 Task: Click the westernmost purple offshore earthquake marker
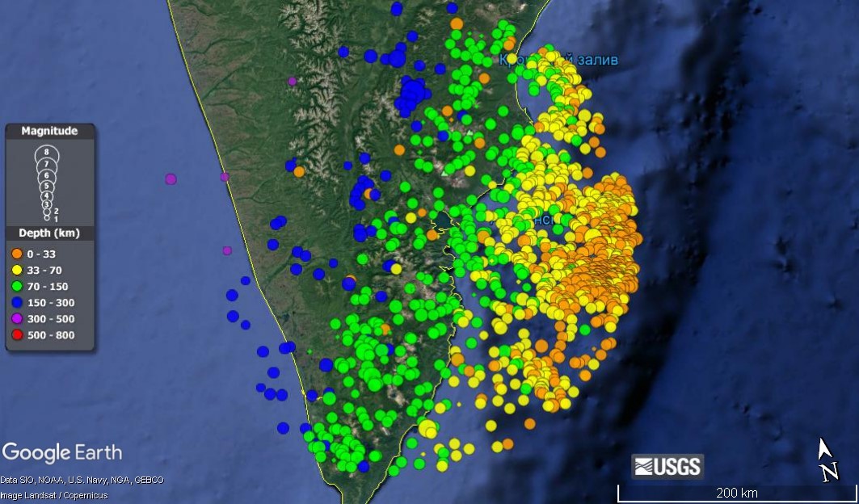point(171,178)
